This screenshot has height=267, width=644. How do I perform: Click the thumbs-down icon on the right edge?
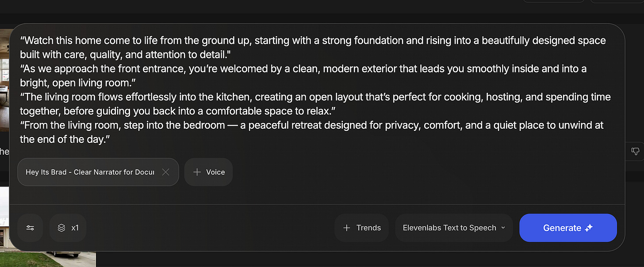[636, 151]
